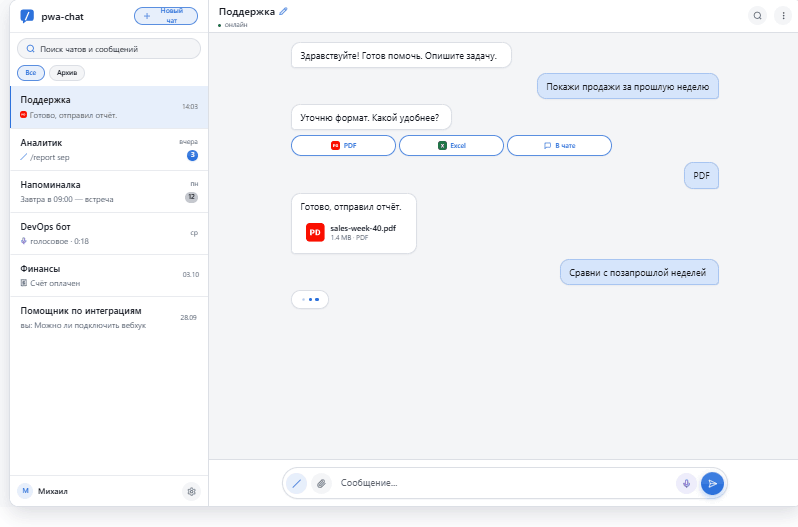
Task: Focus the Сообщение message input
Action: tap(504, 483)
